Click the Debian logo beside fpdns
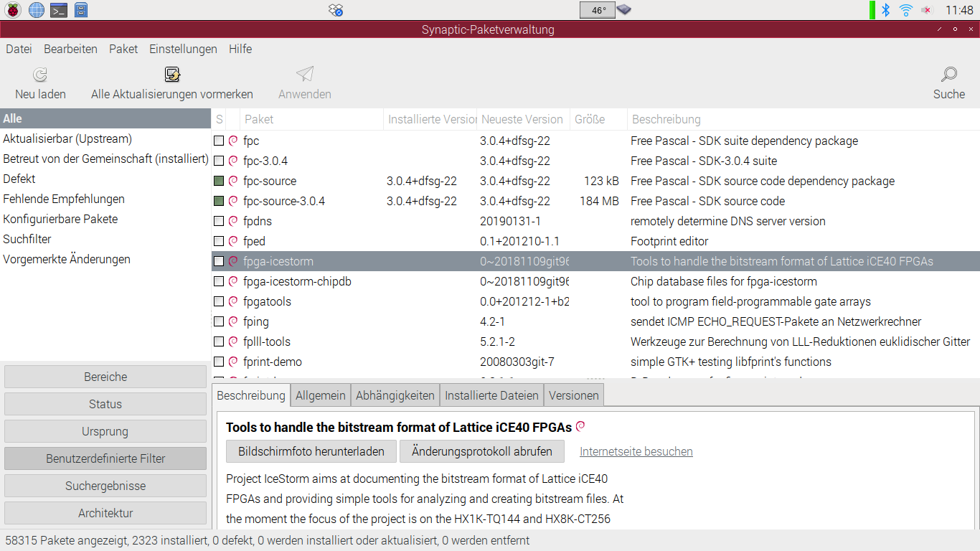 (233, 221)
